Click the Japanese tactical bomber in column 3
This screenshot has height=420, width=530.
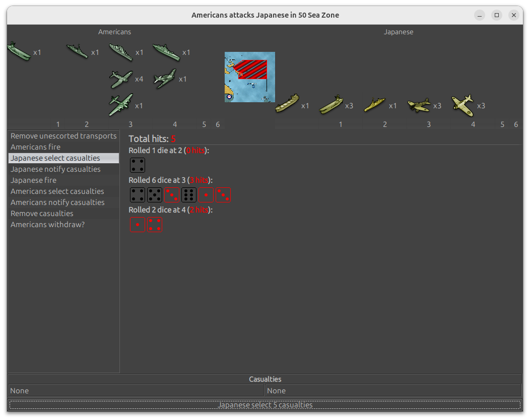click(x=419, y=105)
